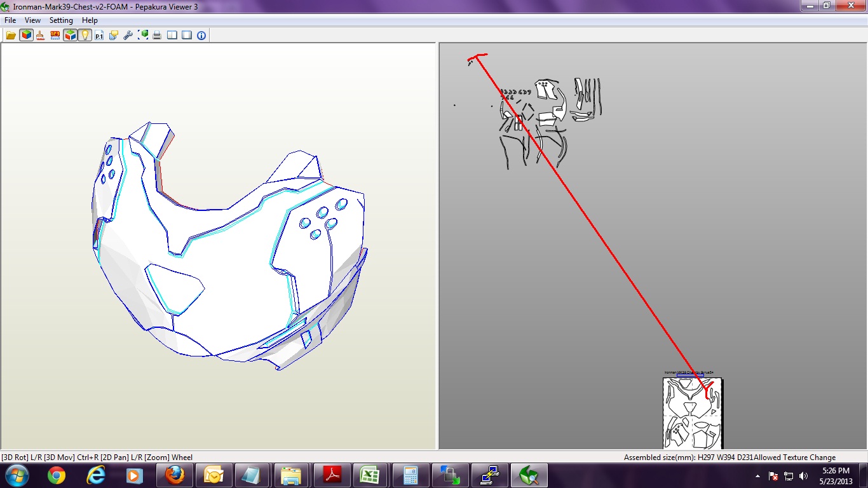868x488 pixels.
Task: Open the View menu
Action: click(32, 20)
